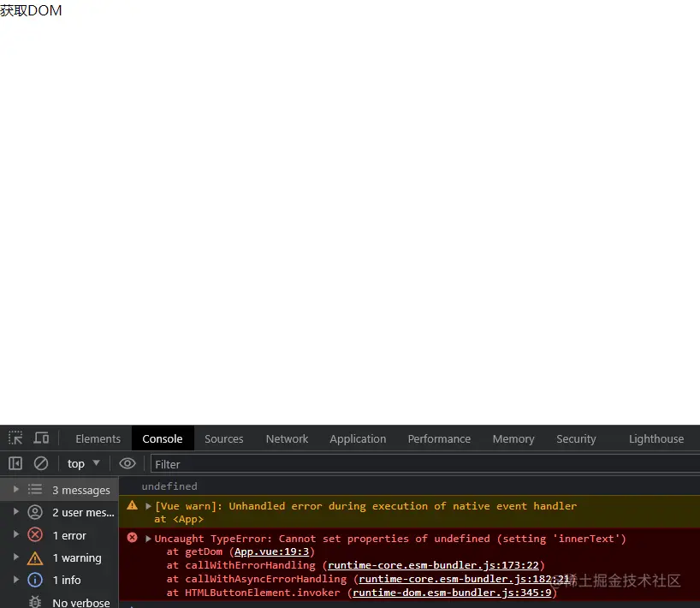Click the eye live expression icon
The height and width of the screenshot is (608, 700).
(128, 463)
